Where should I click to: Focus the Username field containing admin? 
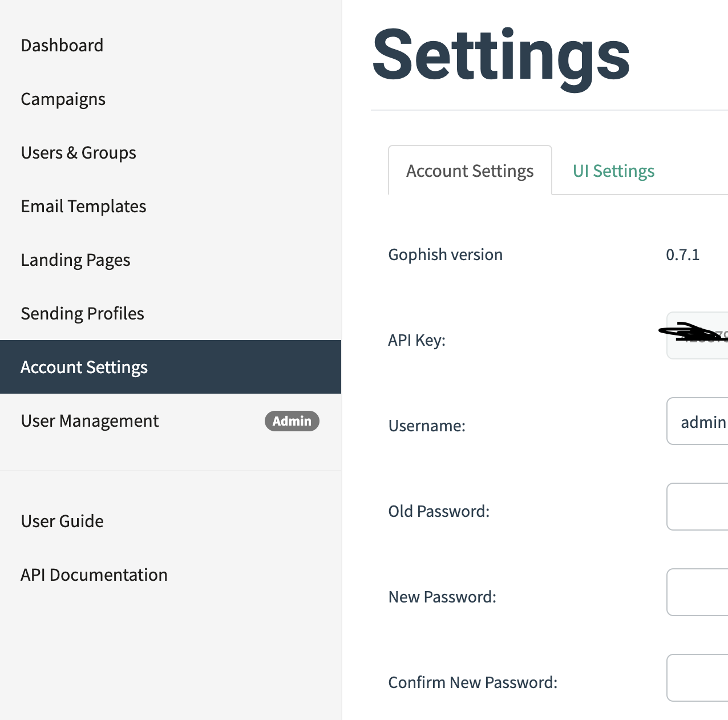tap(697, 421)
